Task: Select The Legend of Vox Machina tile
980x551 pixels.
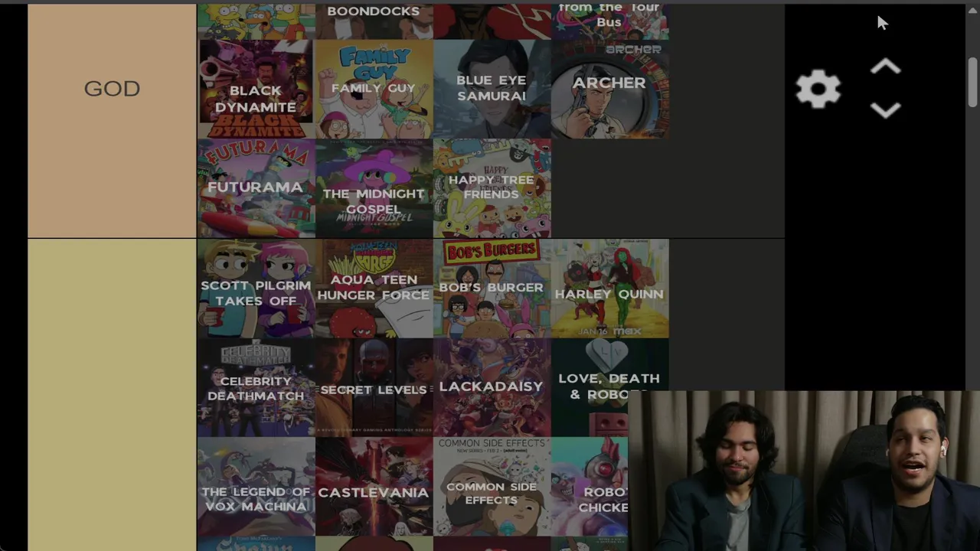Action: pyautogui.click(x=256, y=487)
